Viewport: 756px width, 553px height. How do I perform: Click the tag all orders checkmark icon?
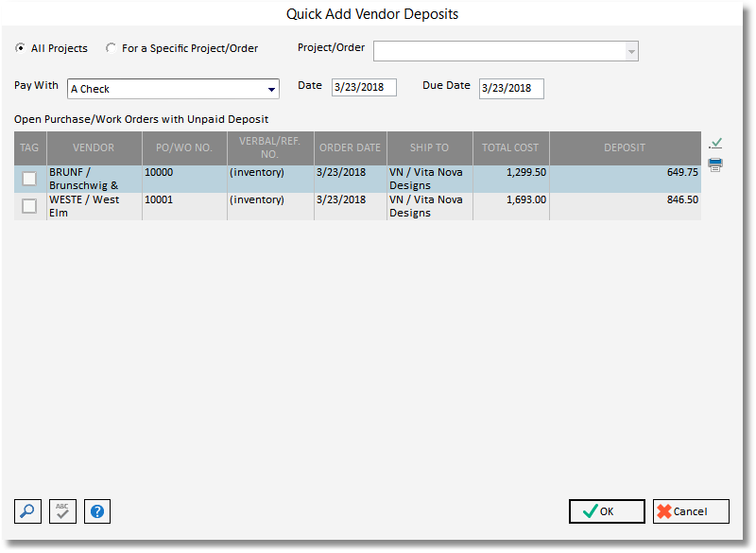[715, 143]
